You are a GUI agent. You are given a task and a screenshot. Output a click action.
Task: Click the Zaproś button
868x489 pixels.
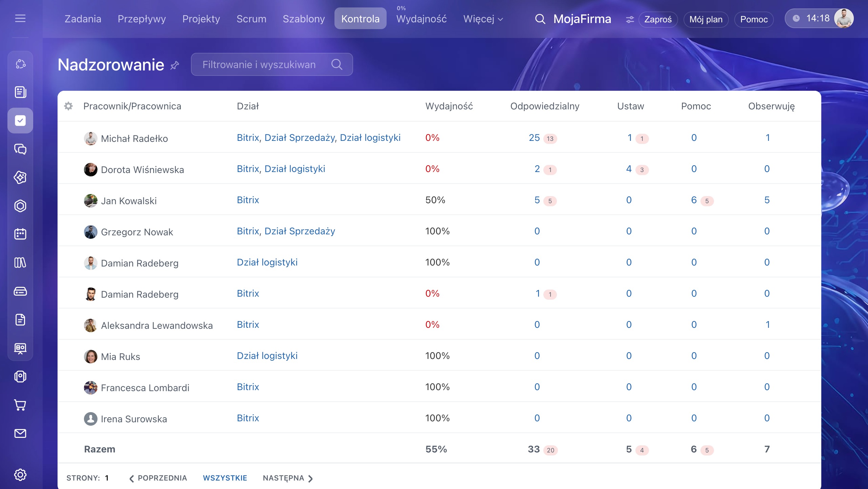tap(658, 19)
